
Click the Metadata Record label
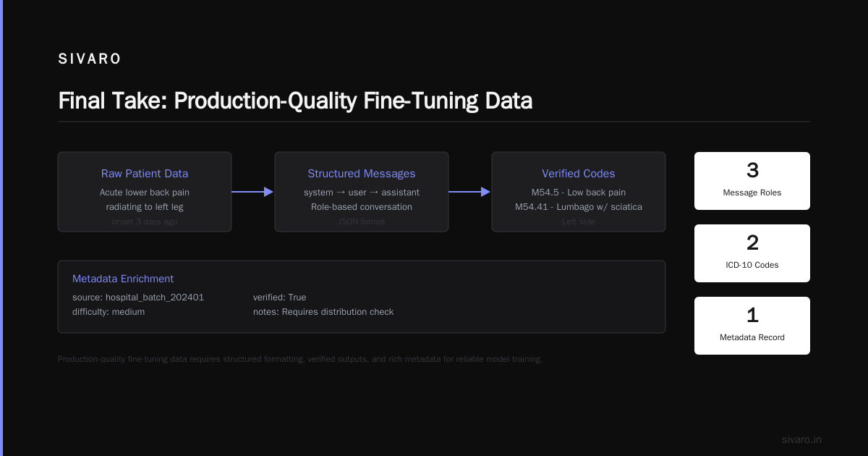coord(752,337)
